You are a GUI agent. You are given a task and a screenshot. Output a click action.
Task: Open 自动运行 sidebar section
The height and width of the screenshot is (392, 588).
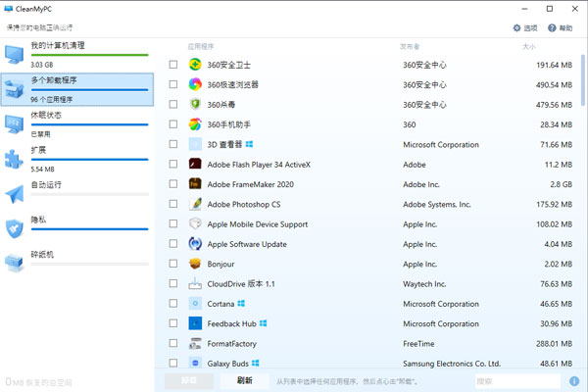pyautogui.click(x=76, y=194)
